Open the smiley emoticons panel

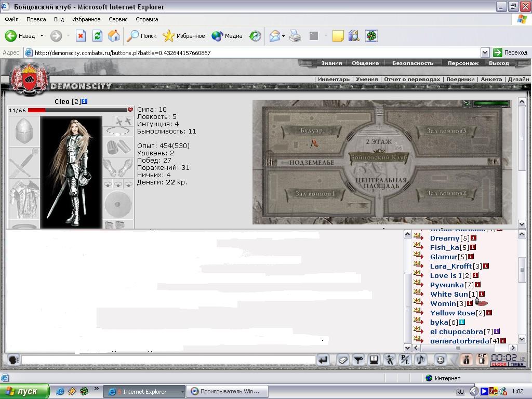440,360
